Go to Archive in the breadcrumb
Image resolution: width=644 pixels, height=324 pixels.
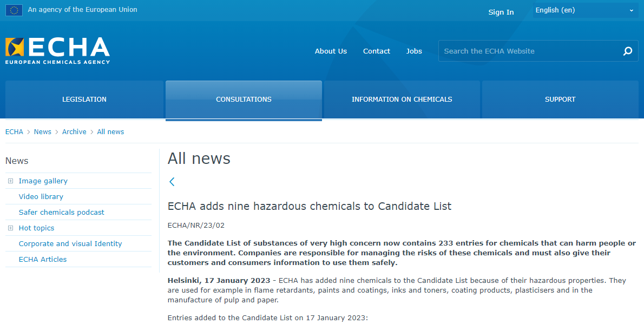pos(74,132)
